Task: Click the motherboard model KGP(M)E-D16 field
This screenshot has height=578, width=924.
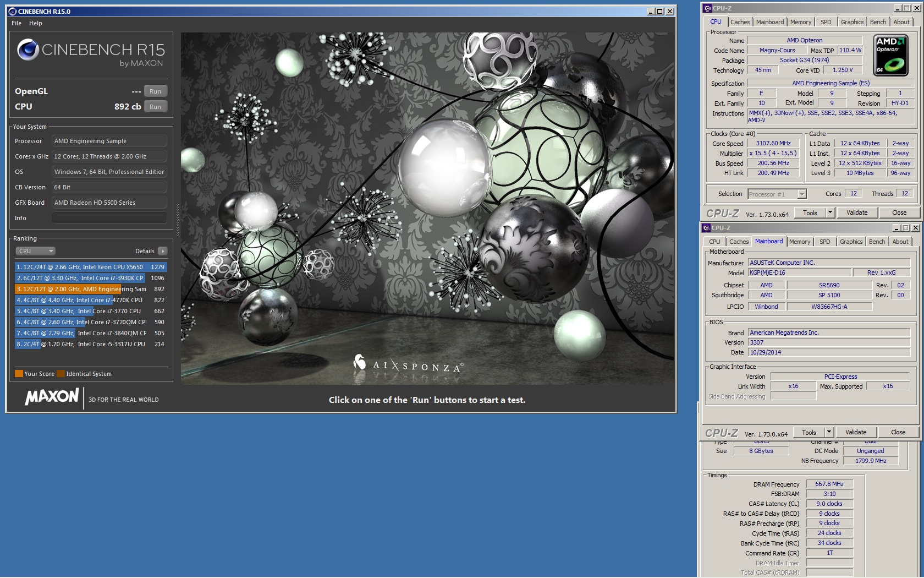Action: coord(799,273)
